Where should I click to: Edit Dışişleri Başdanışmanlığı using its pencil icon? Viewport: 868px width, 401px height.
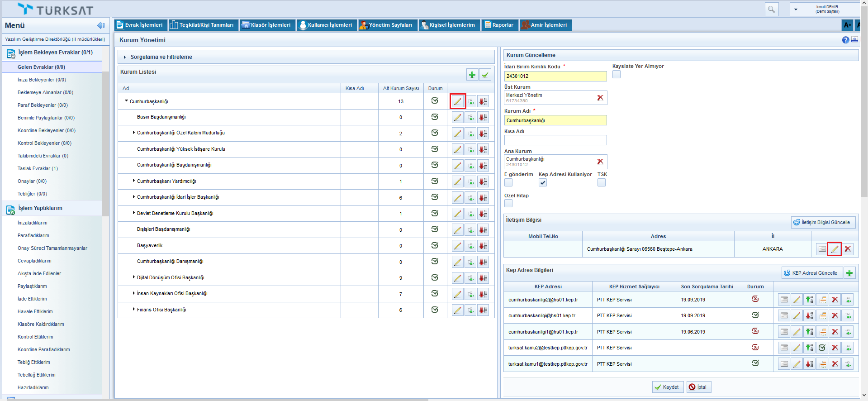tap(458, 230)
